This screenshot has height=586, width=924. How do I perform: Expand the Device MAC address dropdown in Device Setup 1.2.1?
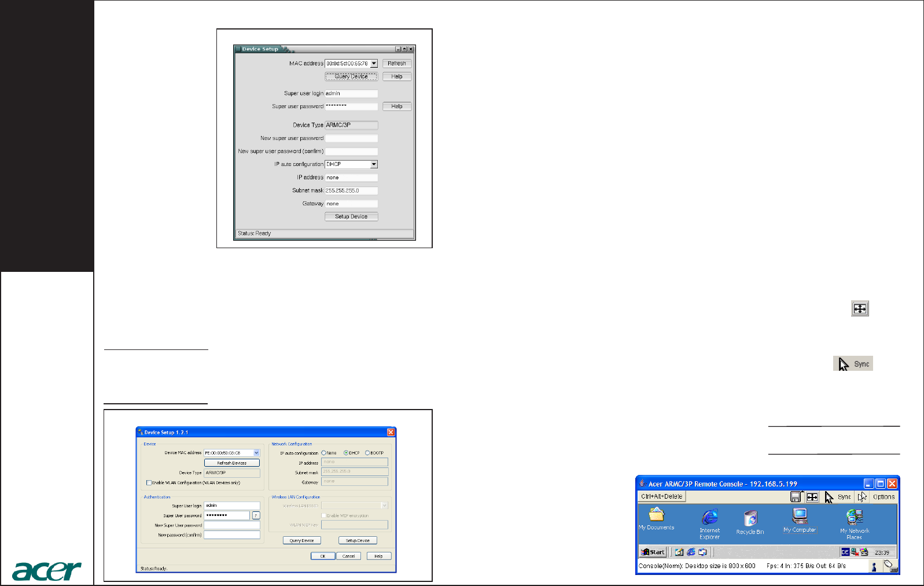point(256,453)
